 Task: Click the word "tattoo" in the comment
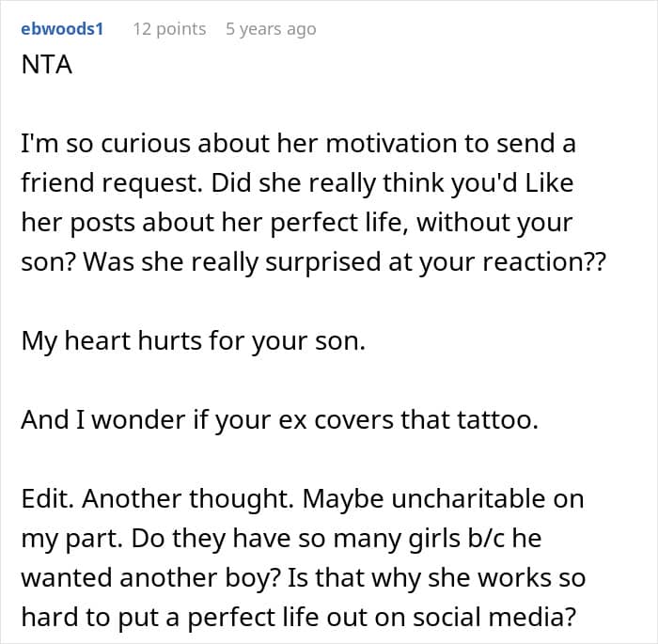493,419
